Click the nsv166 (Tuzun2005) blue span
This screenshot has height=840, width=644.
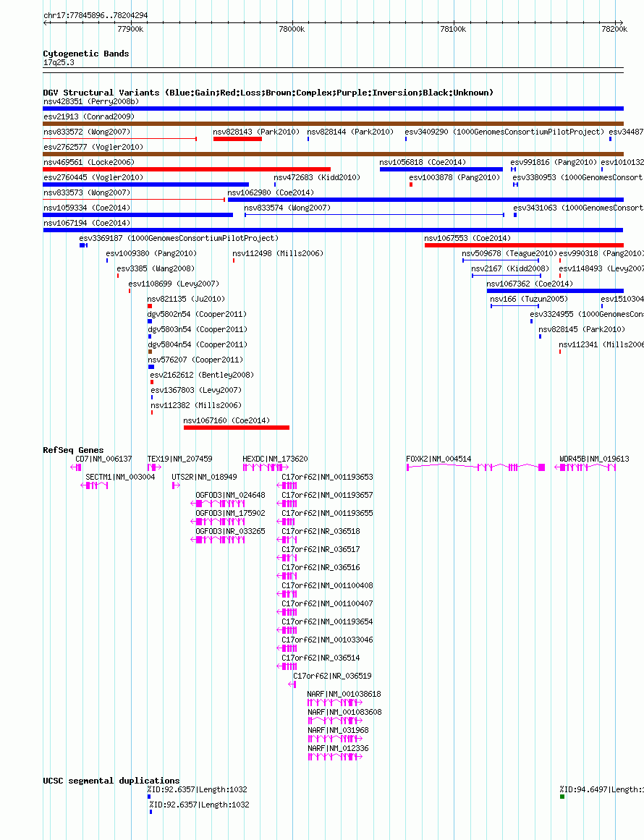[514, 306]
